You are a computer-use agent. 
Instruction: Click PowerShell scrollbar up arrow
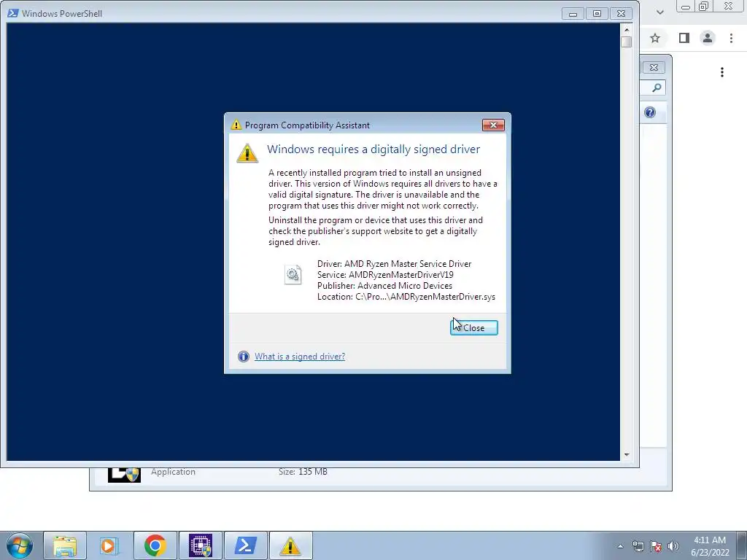627,30
